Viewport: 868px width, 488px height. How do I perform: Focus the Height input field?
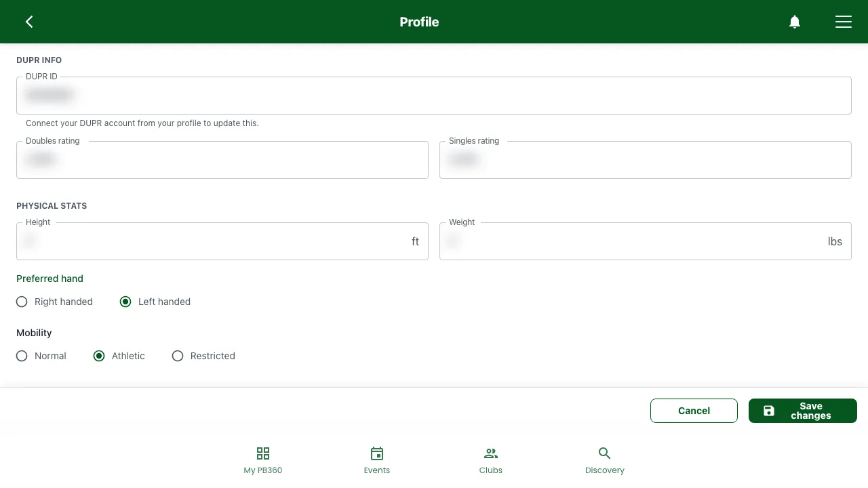tap(222, 241)
